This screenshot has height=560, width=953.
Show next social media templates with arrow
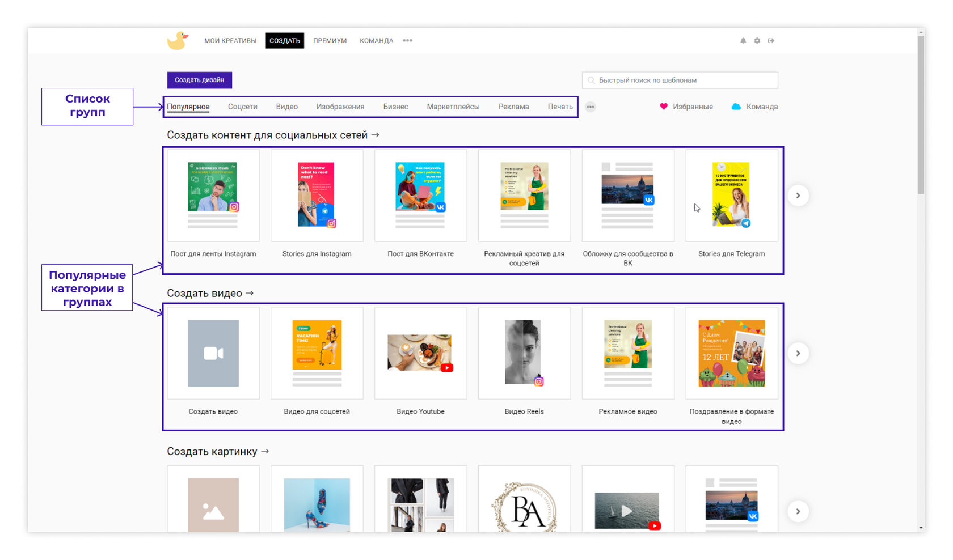tap(798, 196)
